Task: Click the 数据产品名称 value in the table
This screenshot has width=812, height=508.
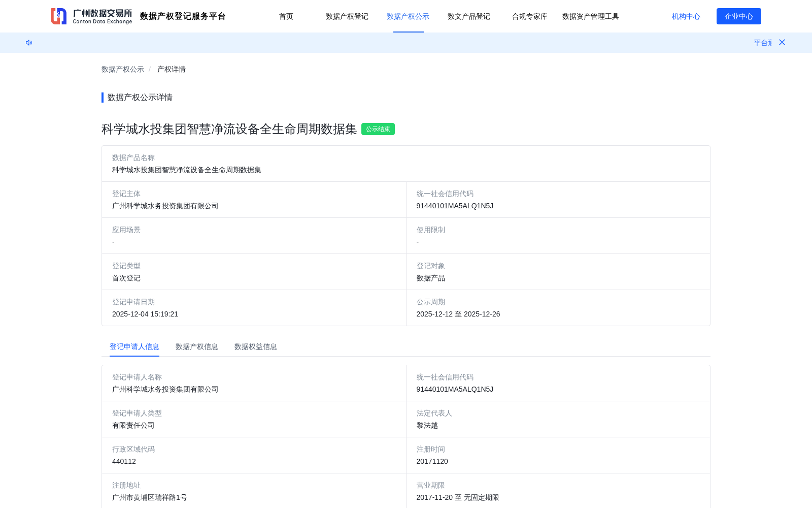Action: pos(187,170)
